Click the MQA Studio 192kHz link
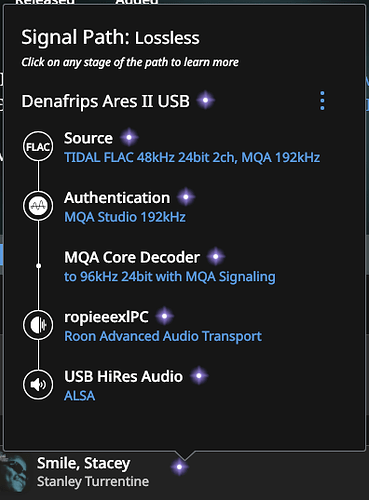The width and height of the screenshot is (369, 500). click(125, 217)
